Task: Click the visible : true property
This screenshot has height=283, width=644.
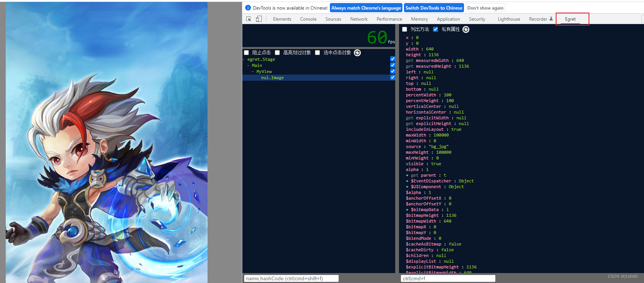Action: 423,164
